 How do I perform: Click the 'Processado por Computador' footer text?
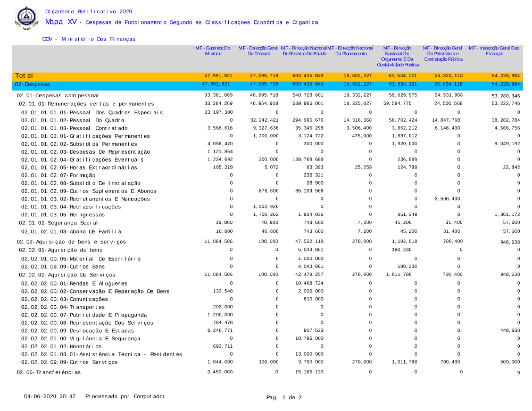click(125, 397)
